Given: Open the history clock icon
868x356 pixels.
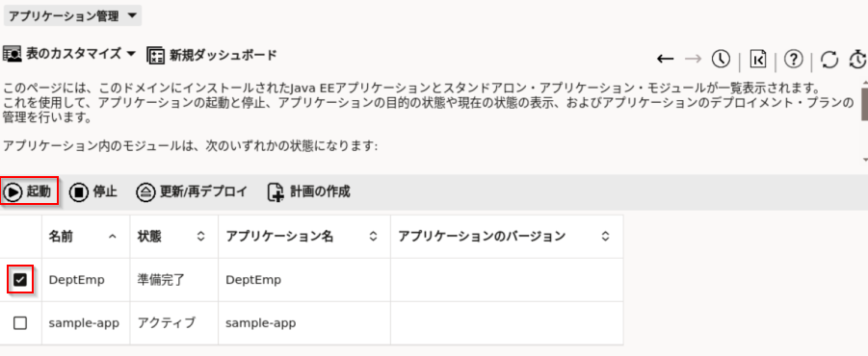Looking at the screenshot, I should click(721, 59).
